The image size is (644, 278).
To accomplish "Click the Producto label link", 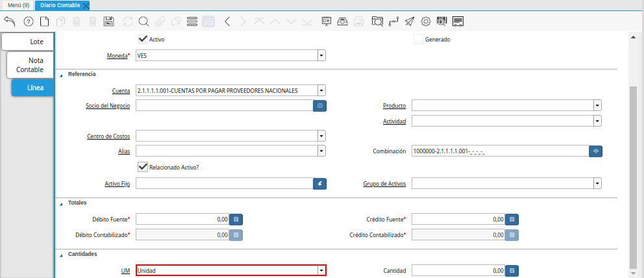I will point(394,105).
